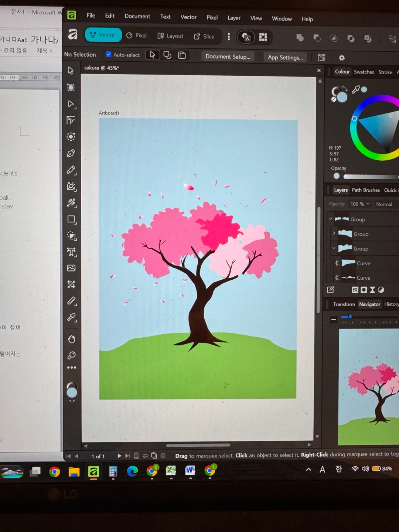Click the FX layer effects icon
This screenshot has width=399, height=532.
point(355,290)
